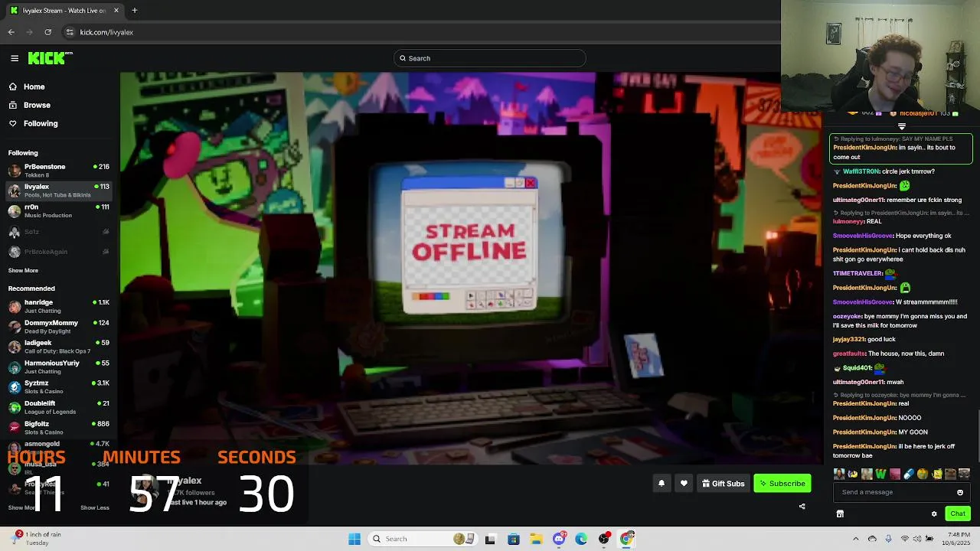980x551 pixels.
Task: Open Microsoft Edge from taskbar
Action: point(581,539)
